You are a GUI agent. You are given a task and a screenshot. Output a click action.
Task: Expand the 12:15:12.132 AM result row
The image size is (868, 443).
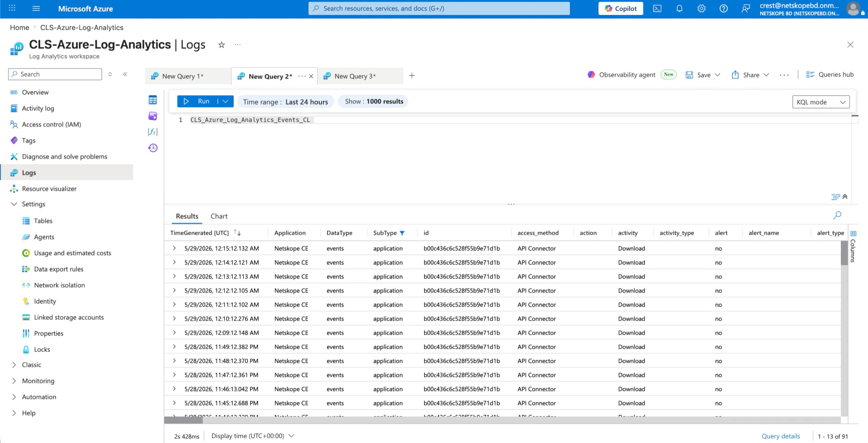point(174,248)
